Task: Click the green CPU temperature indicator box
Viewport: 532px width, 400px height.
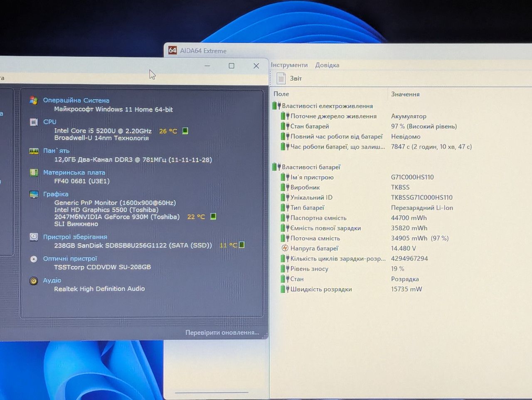Action: coord(185,130)
